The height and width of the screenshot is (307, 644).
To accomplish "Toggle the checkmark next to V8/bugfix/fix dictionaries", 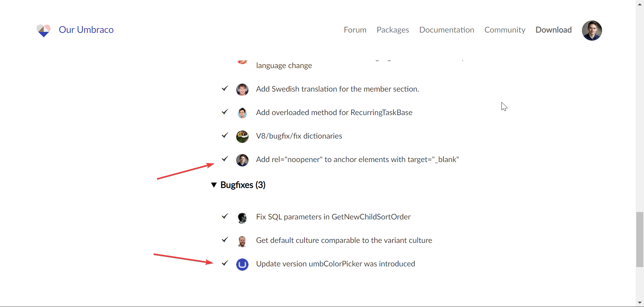I will 224,135.
